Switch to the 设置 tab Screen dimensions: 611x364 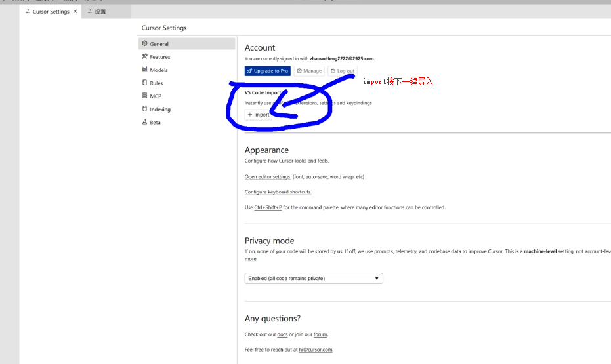click(x=106, y=12)
